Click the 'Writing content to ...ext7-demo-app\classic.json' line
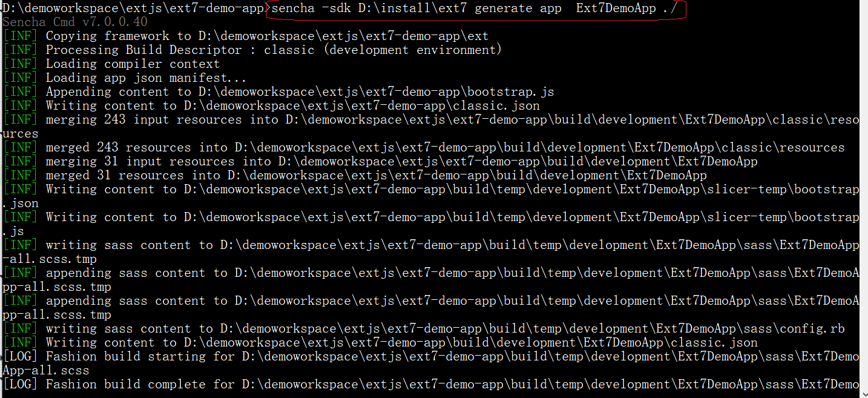The image size is (868, 398). 271,106
